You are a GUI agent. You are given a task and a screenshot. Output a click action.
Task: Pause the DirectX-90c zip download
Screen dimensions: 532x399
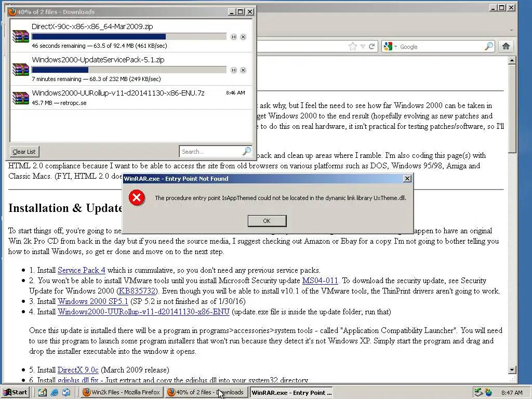point(233,37)
